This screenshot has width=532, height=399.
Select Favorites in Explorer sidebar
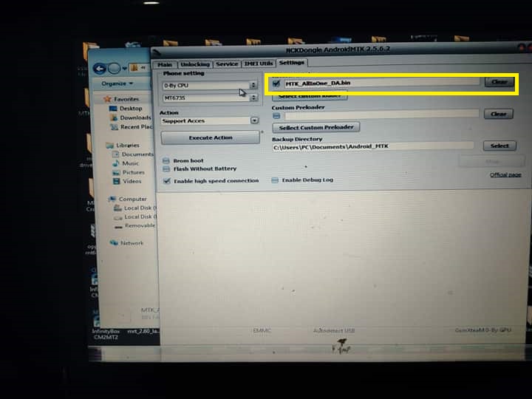pos(126,99)
